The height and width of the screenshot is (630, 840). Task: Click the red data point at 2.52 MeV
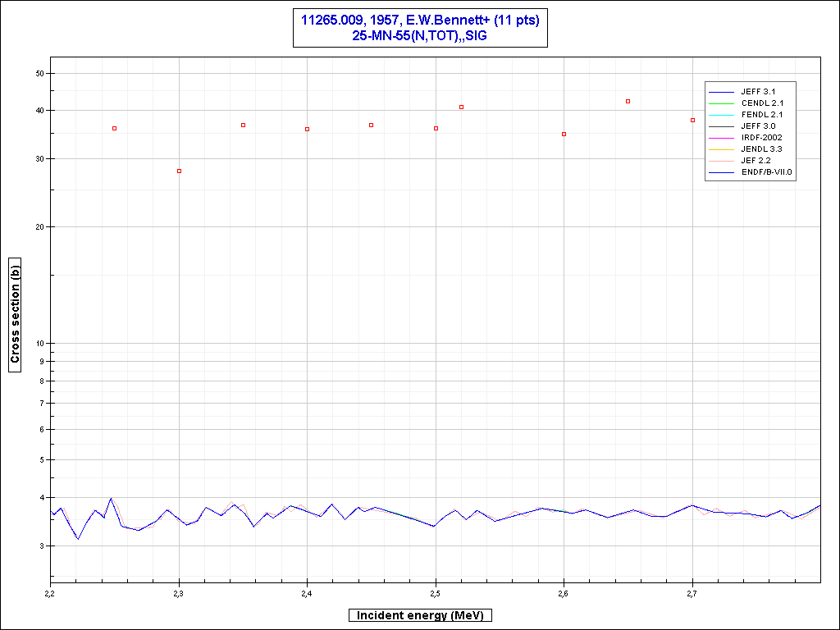pyautogui.click(x=461, y=107)
